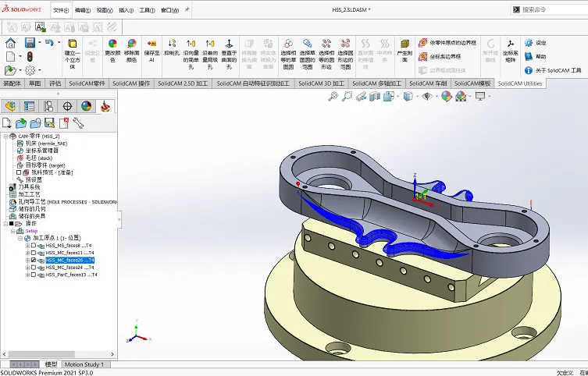Viewport: 588px width, 376px height.
Task: Click the 储存至AI toolbar icon
Action: 151,45
